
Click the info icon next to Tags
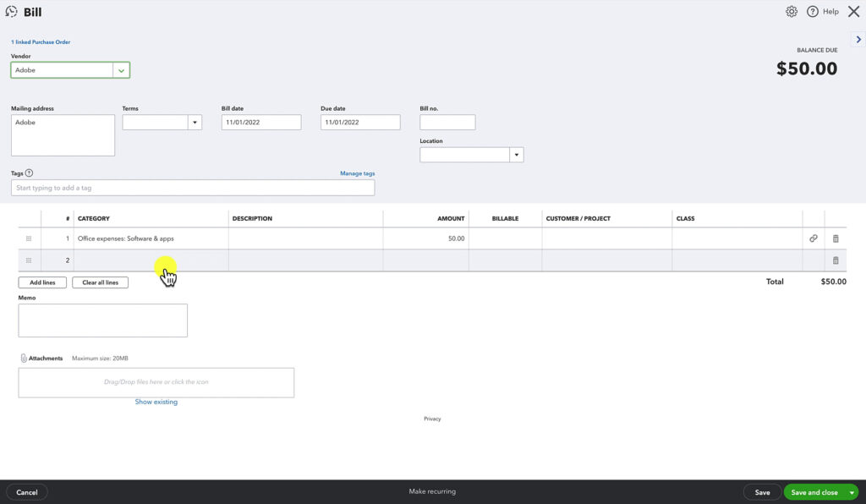coord(30,173)
